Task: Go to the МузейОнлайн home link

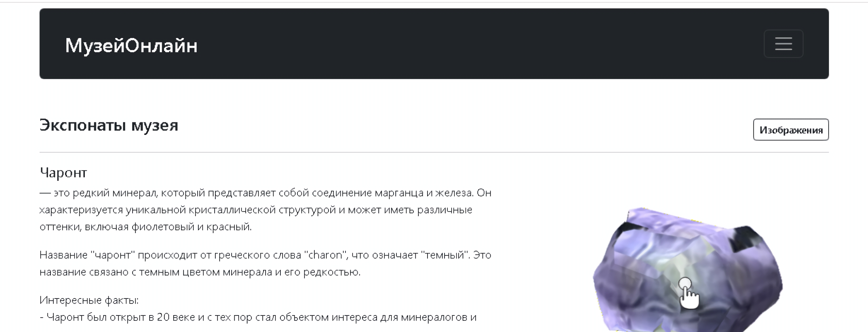Action: click(x=131, y=45)
